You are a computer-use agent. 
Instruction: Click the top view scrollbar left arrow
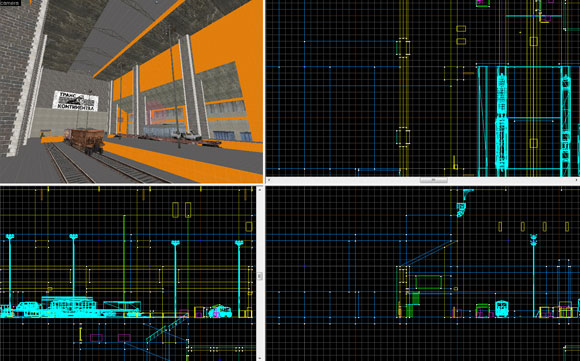[269, 180]
